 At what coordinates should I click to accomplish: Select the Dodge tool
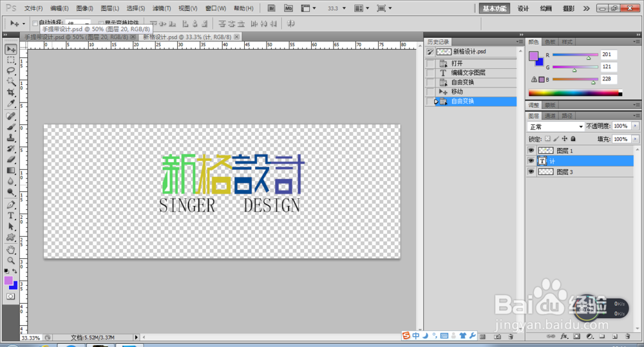point(11,192)
